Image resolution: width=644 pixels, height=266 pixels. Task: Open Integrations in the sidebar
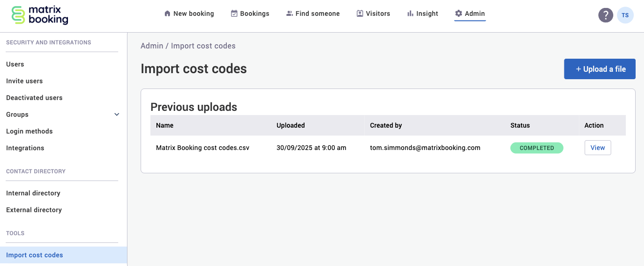(25, 148)
